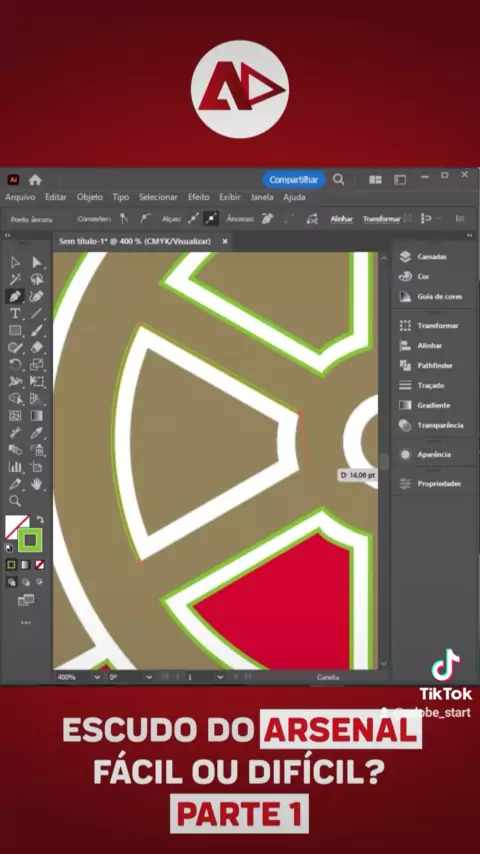This screenshot has height=854, width=480.
Task: Select the Hand tool
Action: [37, 483]
